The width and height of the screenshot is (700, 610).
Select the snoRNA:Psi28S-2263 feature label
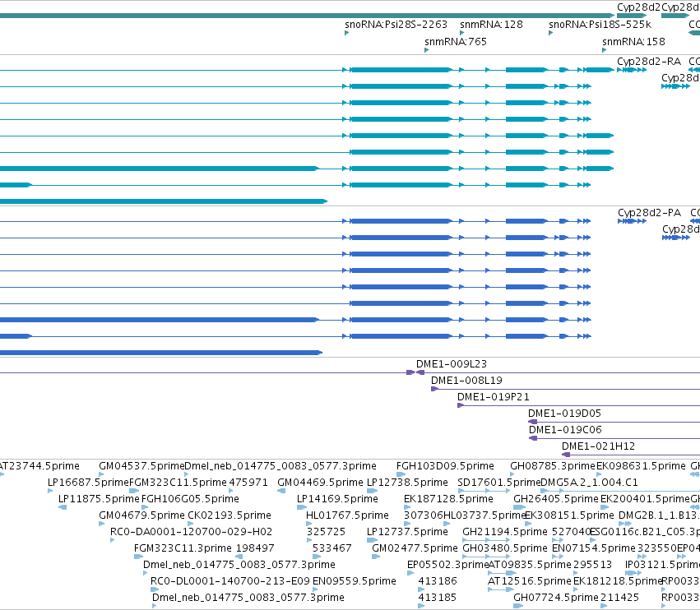point(396,25)
